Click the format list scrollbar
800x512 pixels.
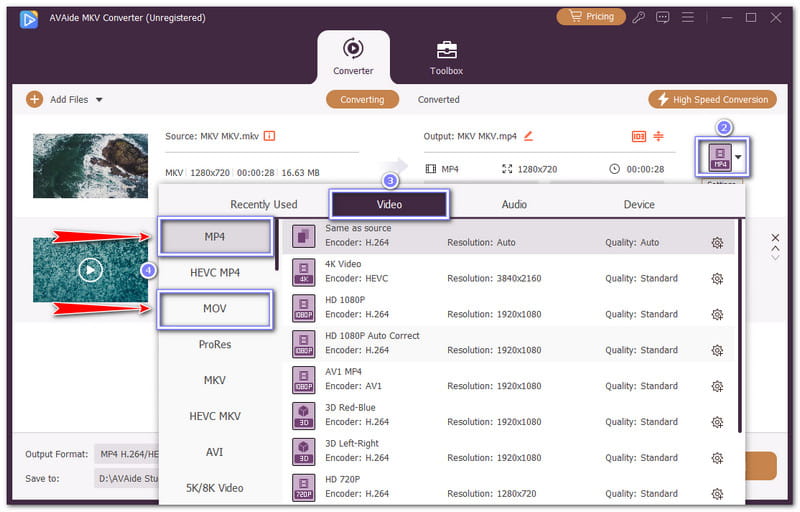pos(277,245)
